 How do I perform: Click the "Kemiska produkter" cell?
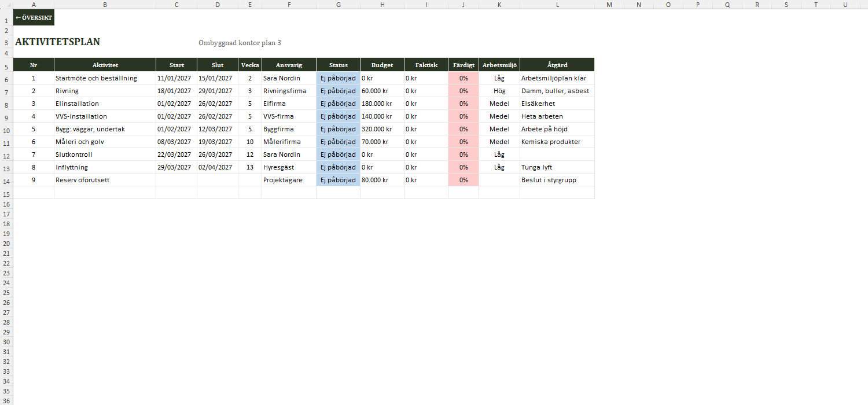click(557, 142)
